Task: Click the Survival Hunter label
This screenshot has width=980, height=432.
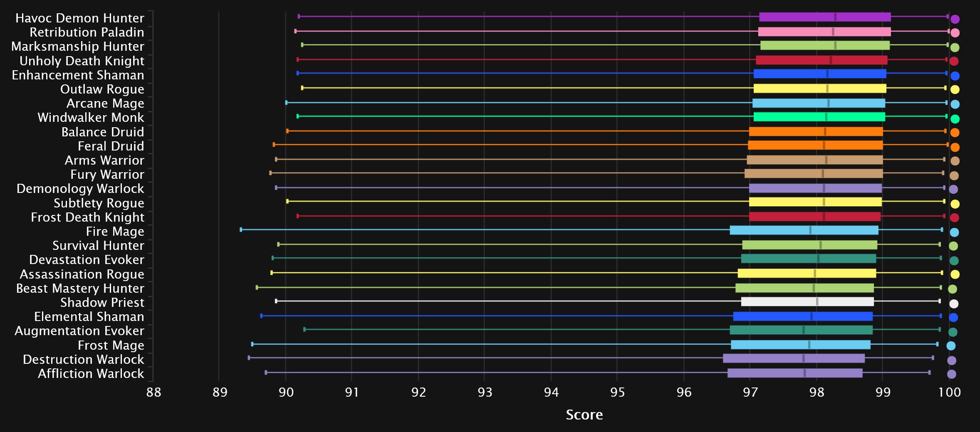Action: [x=99, y=246]
